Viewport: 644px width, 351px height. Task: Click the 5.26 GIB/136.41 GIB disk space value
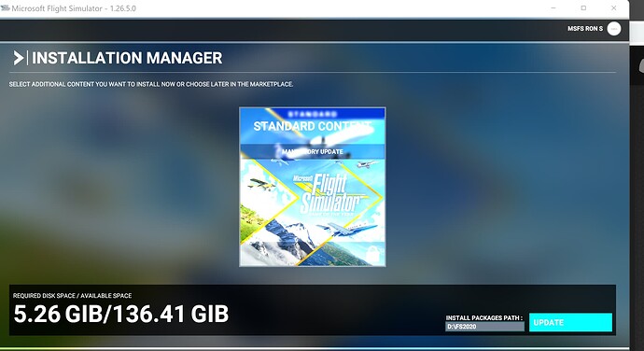point(121,314)
